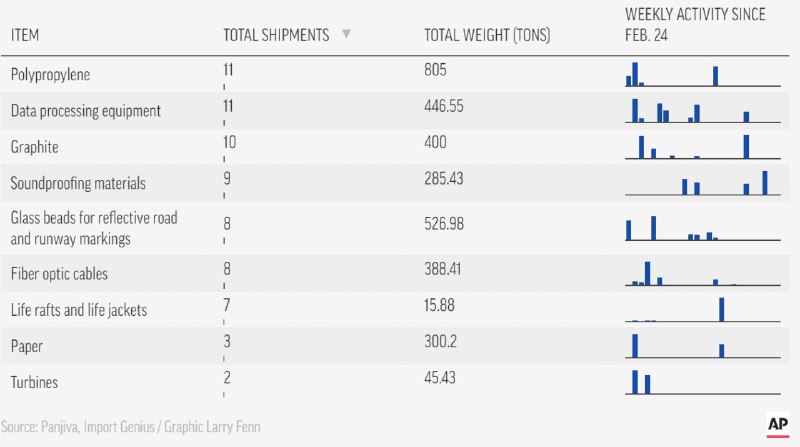This screenshot has height=447, width=800.
Task: Select the Fiber optic cables activity chart
Action: pyautogui.click(x=698, y=273)
